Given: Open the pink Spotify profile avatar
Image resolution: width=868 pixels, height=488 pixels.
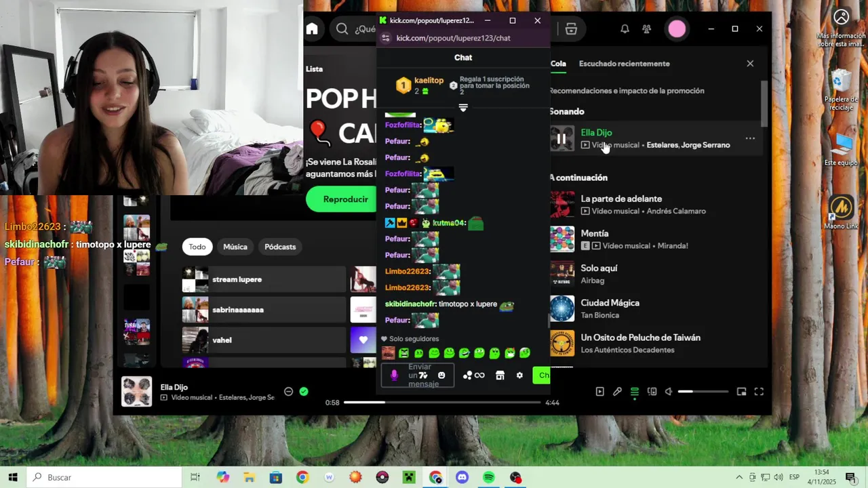Looking at the screenshot, I should click(677, 28).
